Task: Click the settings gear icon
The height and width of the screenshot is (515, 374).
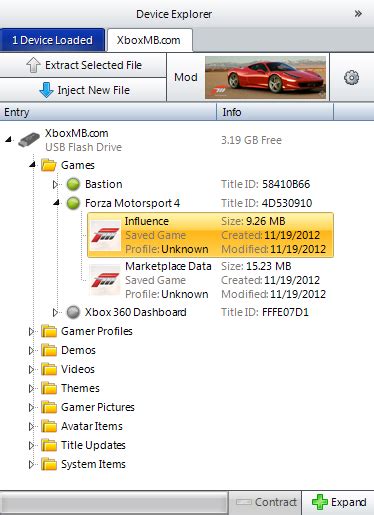Action: click(351, 78)
